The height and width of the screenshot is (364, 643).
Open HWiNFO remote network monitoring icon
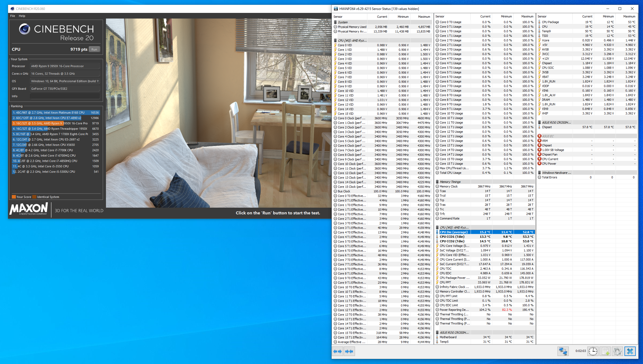[563, 351]
